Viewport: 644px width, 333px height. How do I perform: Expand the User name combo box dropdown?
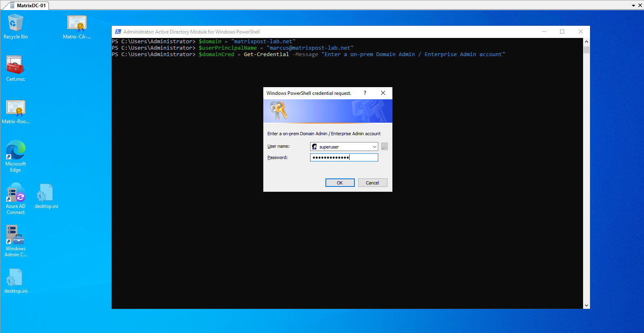tap(374, 147)
